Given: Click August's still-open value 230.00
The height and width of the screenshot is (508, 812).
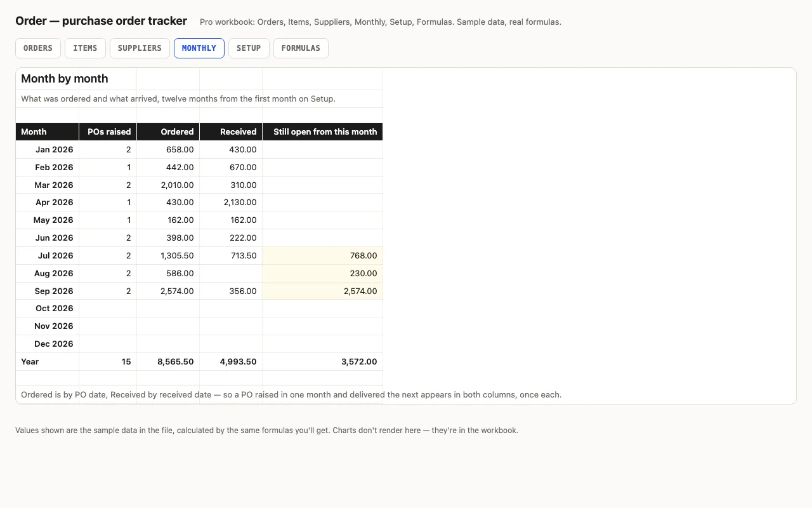Looking at the screenshot, I should 323,273.
